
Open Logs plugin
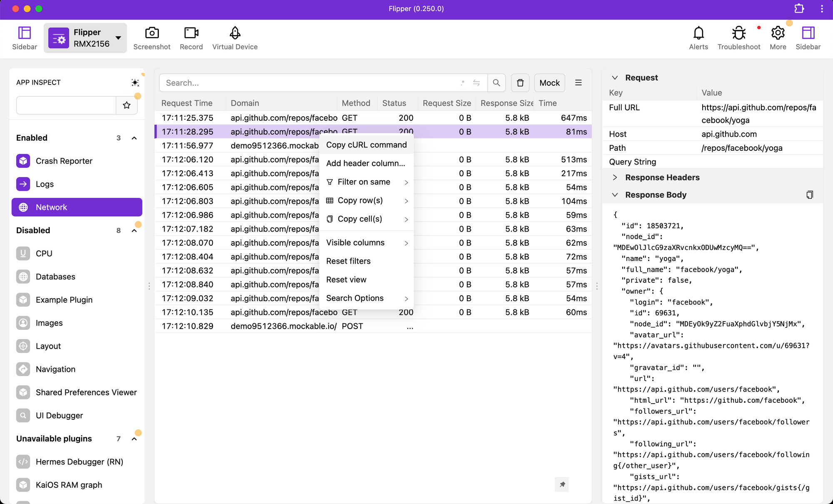(77, 184)
